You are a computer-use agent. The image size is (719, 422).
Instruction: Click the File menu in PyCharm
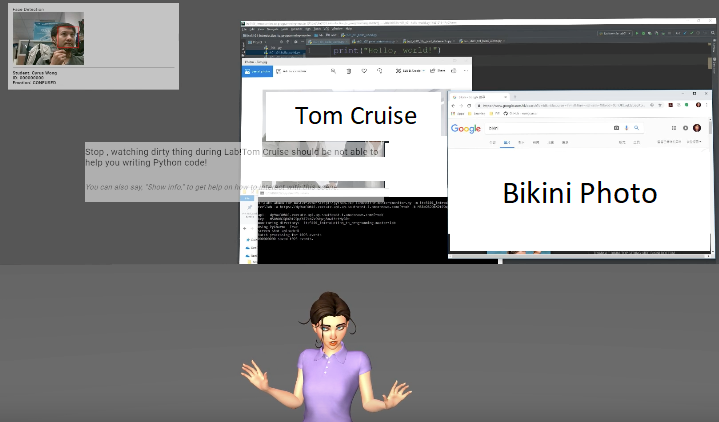point(244,29)
